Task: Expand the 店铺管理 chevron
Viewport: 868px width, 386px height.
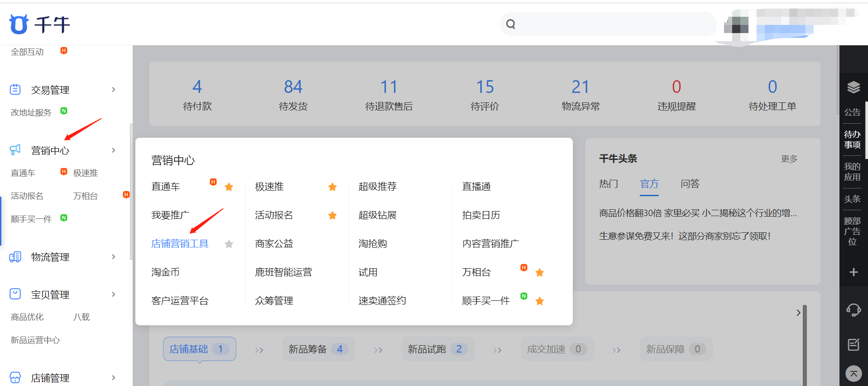Action: (114, 377)
